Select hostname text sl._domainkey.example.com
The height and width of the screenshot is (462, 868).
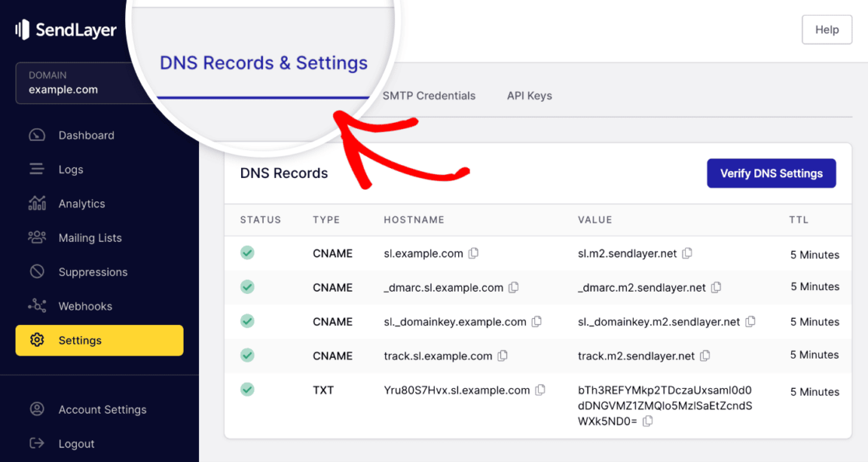pos(455,322)
